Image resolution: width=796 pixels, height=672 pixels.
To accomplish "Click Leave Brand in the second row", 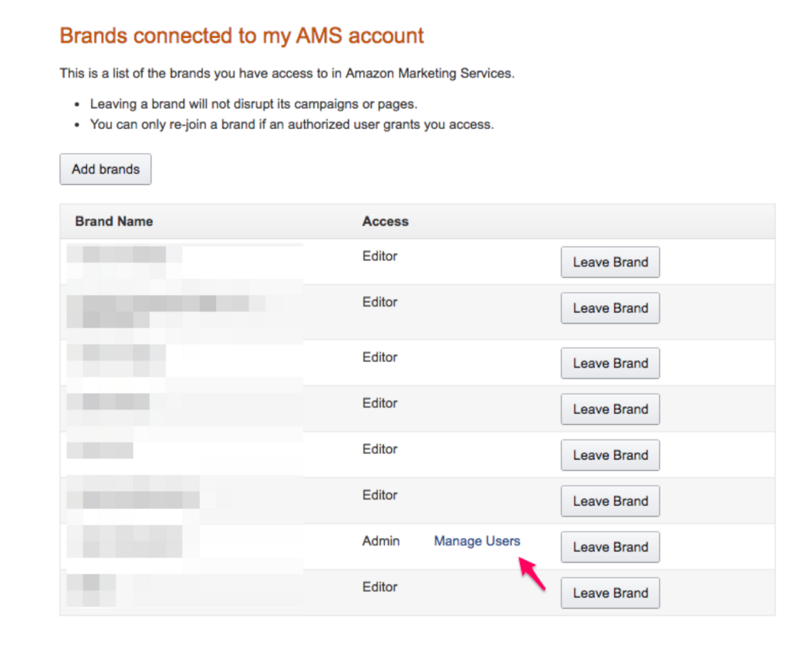I will [x=610, y=308].
